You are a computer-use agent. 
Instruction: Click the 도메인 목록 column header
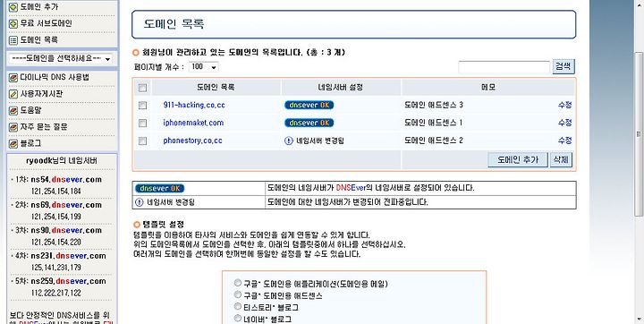click(x=216, y=87)
